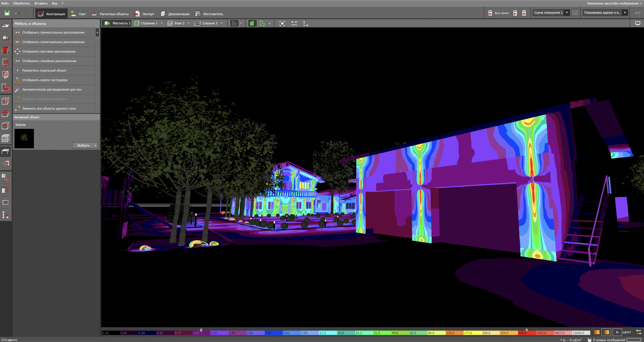644x342 pixels.
Task: Click the zoom-to-fit view icon
Action: point(282,23)
